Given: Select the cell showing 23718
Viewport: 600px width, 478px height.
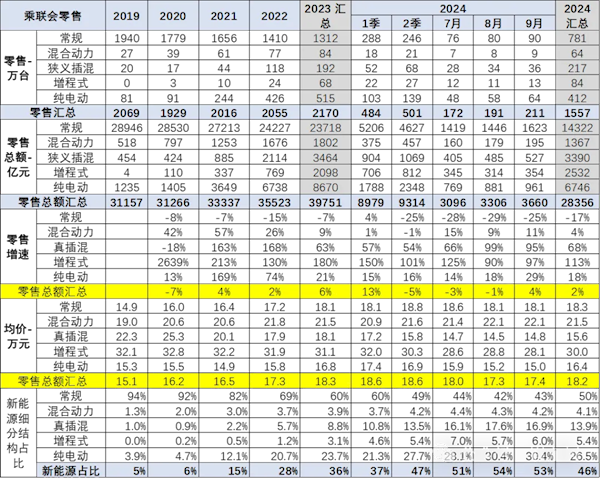Looking at the screenshot, I should pyautogui.click(x=325, y=128).
